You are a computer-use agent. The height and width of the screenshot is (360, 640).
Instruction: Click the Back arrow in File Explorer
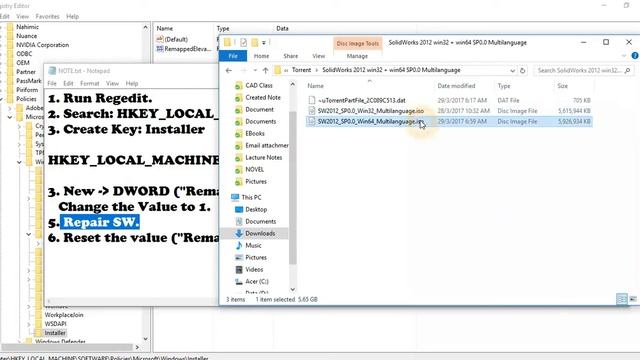(x=229, y=71)
